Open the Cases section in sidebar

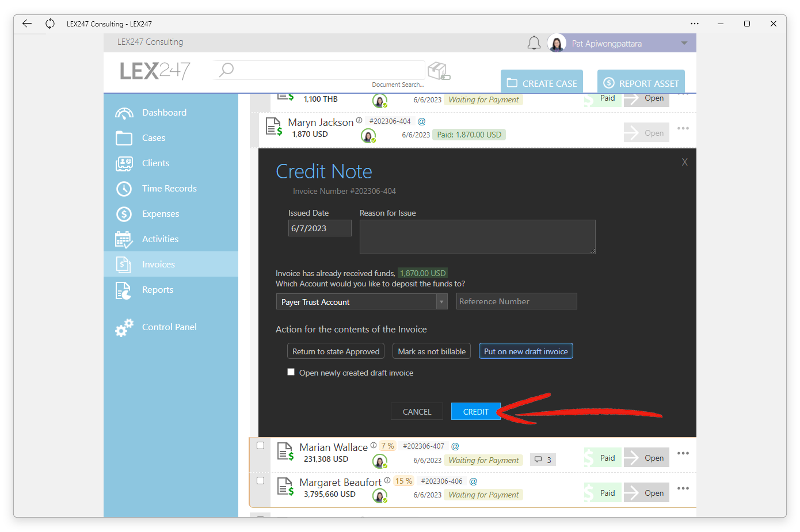[x=171, y=138]
